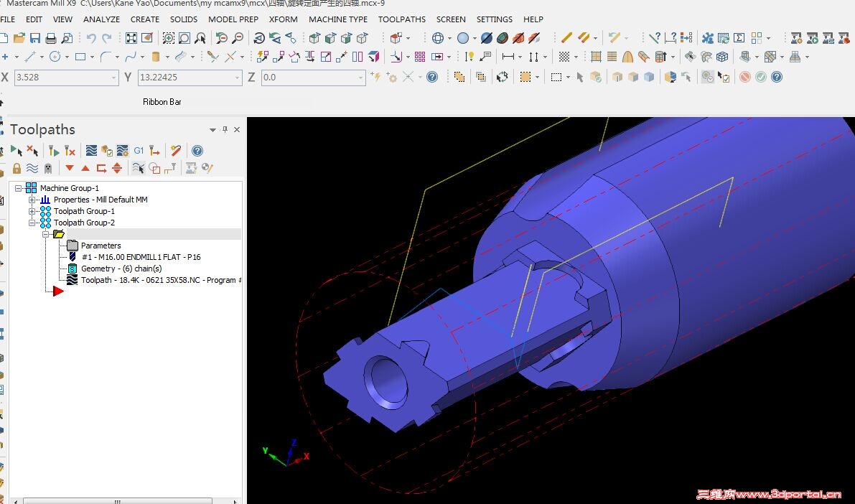Open the Create rectangle dropdown arrow
The width and height of the screenshot is (855, 504).
tap(92, 57)
